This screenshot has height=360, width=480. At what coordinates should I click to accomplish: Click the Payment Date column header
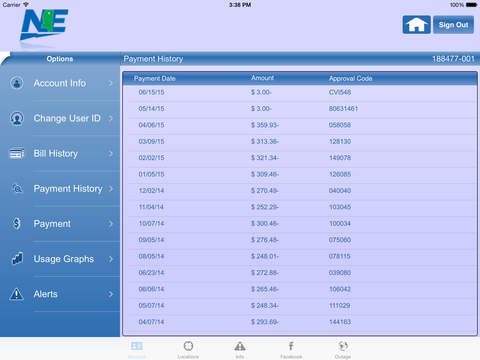click(x=155, y=79)
